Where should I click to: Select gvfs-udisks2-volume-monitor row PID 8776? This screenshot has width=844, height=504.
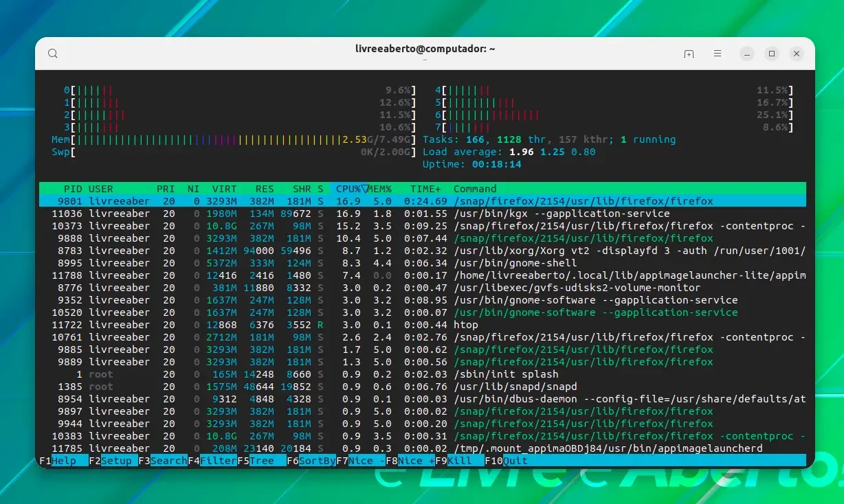(423, 288)
